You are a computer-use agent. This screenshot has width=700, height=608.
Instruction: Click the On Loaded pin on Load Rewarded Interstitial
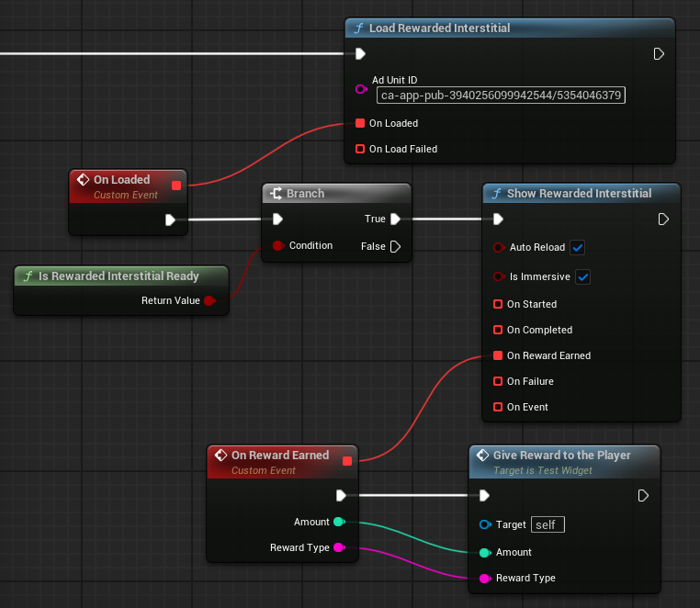pos(360,123)
